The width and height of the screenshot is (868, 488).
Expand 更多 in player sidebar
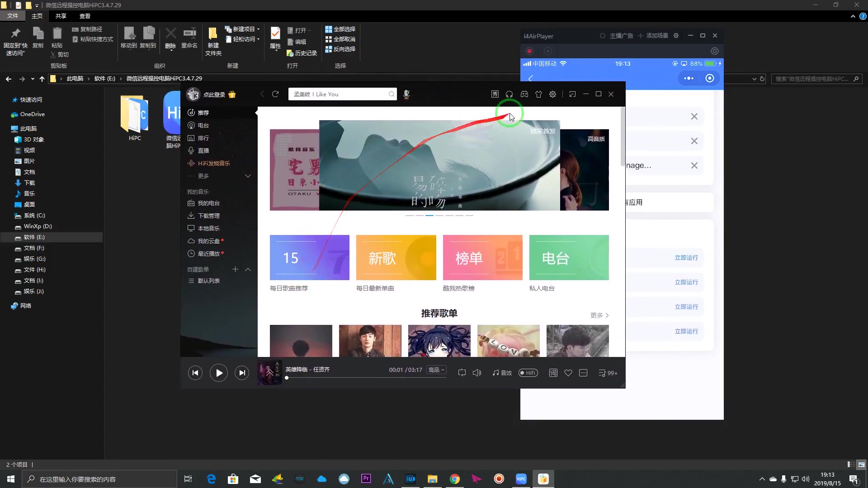219,176
